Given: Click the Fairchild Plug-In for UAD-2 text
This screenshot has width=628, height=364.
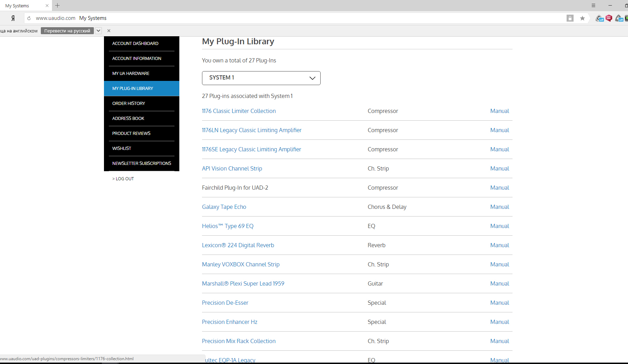Looking at the screenshot, I should (x=235, y=188).
